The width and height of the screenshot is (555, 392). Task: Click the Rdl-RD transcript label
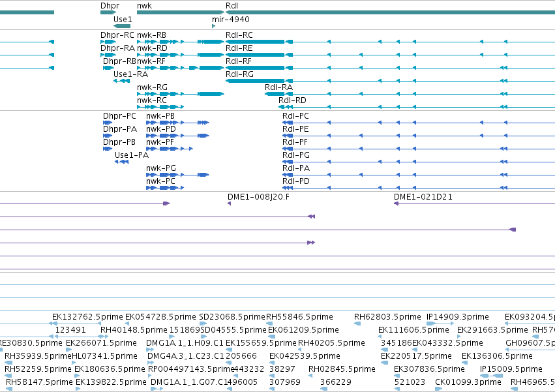point(292,100)
